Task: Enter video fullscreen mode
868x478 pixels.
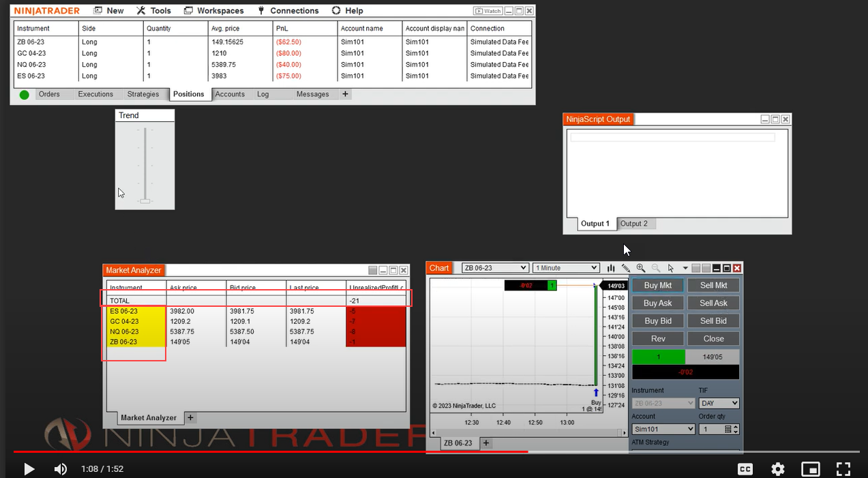Action: [x=843, y=469]
